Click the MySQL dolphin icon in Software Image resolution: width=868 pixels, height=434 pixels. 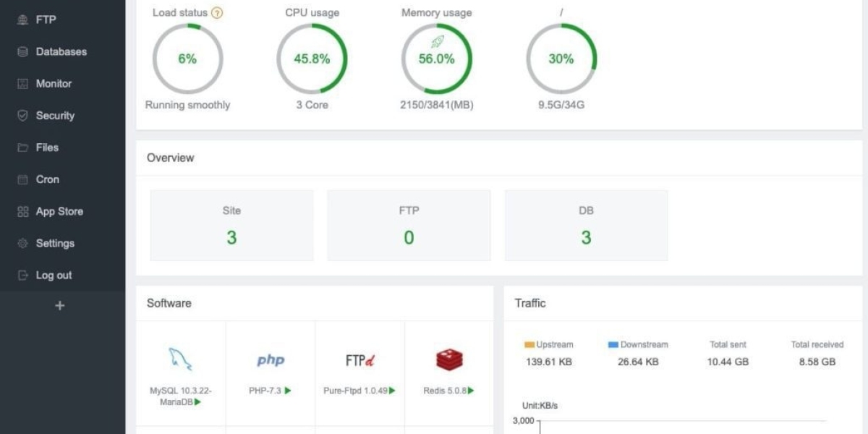[x=180, y=359]
